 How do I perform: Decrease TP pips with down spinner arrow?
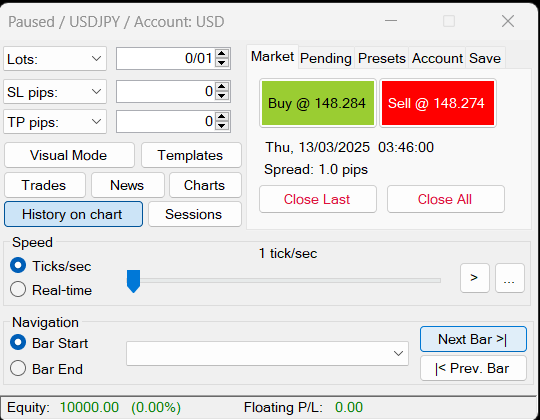221,126
